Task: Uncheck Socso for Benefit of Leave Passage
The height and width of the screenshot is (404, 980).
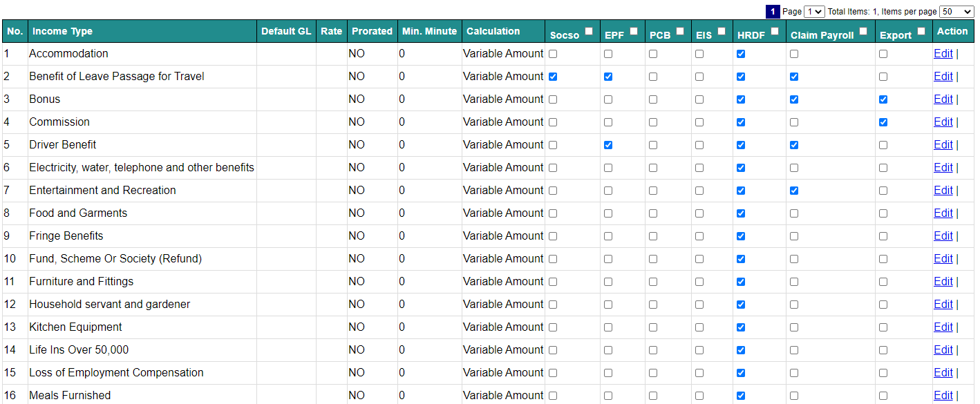Action: point(553,77)
